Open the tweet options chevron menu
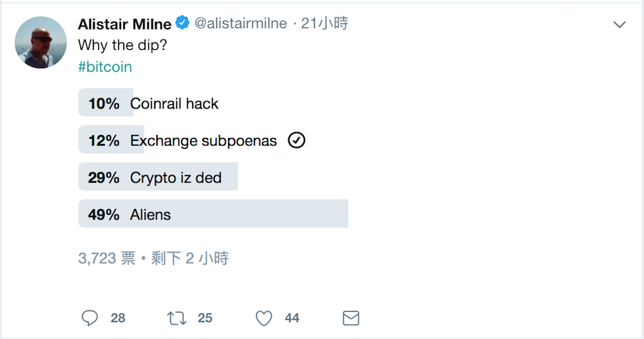Screen dimensions: 644x339 point(620,25)
